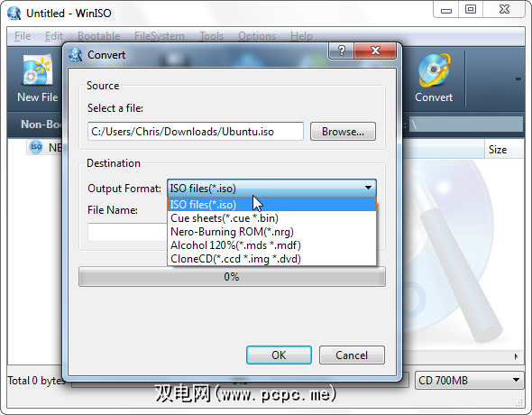Open the CD 700MB capacity dropdown
Screen dimensions: 532x415
469,380
